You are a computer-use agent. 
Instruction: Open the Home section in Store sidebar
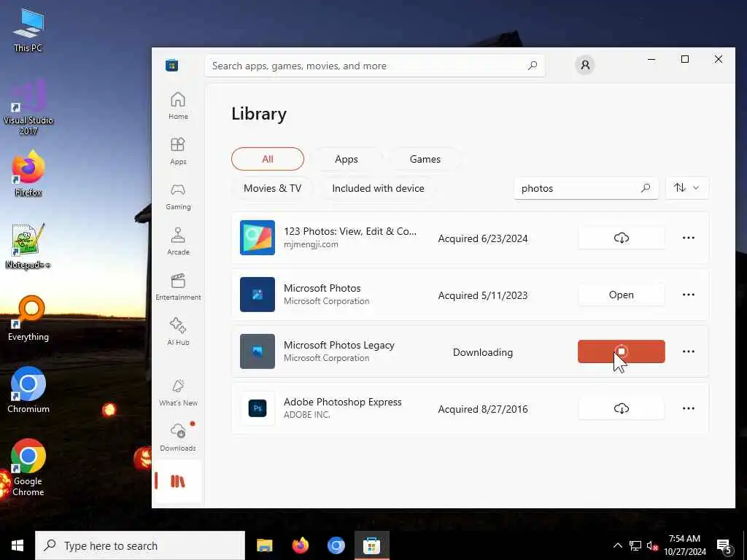[178, 106]
